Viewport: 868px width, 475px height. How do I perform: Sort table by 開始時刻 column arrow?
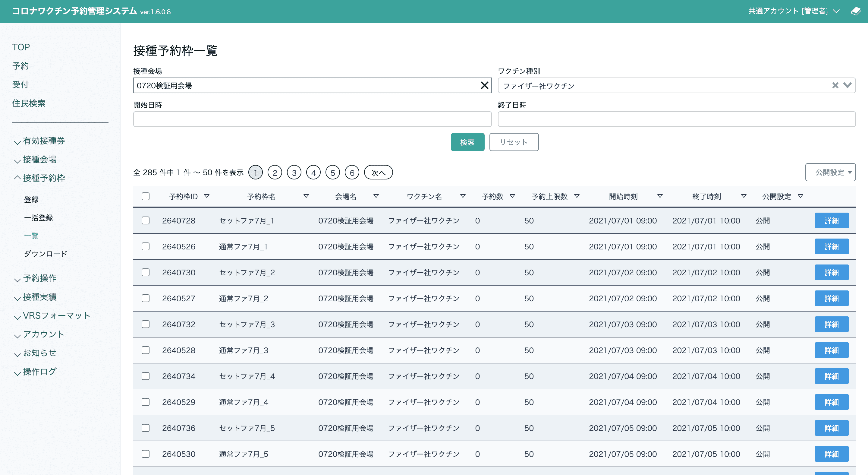tap(660, 196)
